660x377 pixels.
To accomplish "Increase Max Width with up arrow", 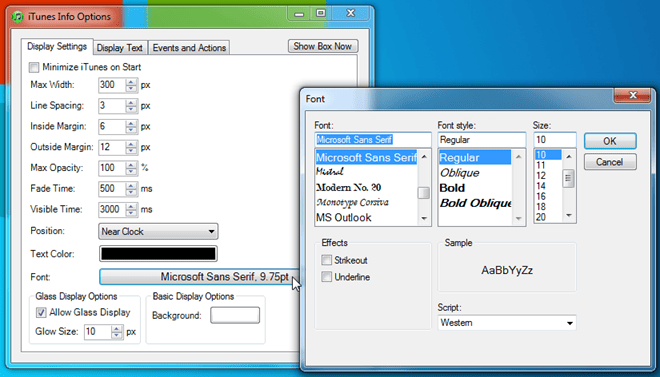I will (x=131, y=82).
